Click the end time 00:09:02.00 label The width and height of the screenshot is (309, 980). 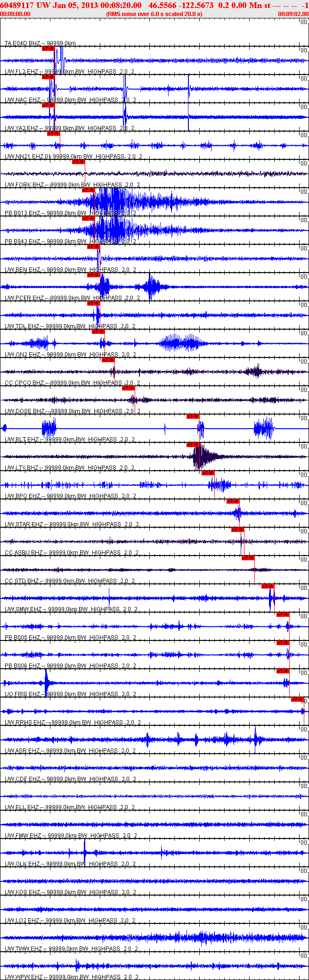293,14
